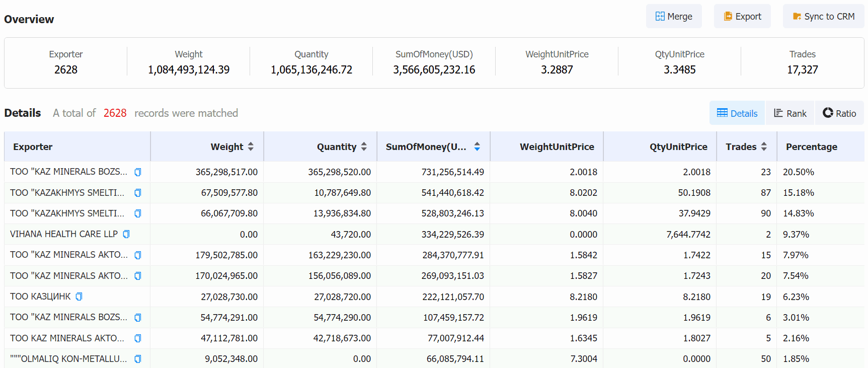Sort table by Weight column
The height and width of the screenshot is (368, 868).
251,146
